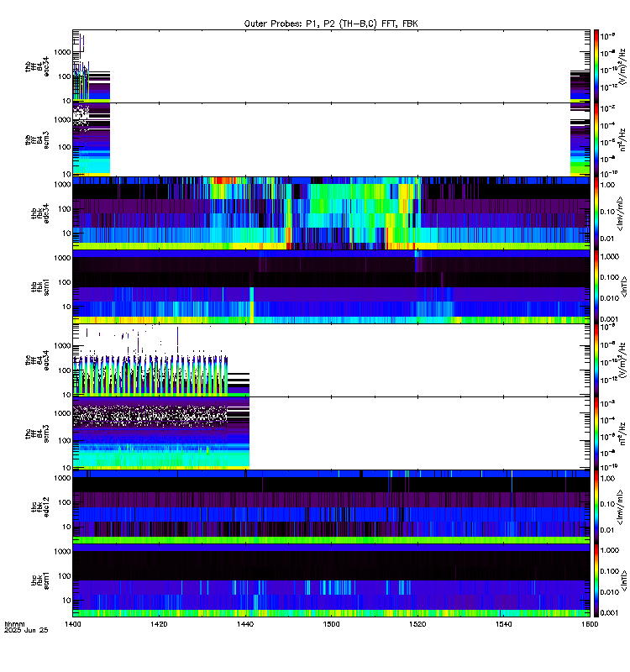This screenshot has height=672, width=630.
Task: Click the "1.00" tick on thb fbk edc34 color bar
Action: point(607,185)
